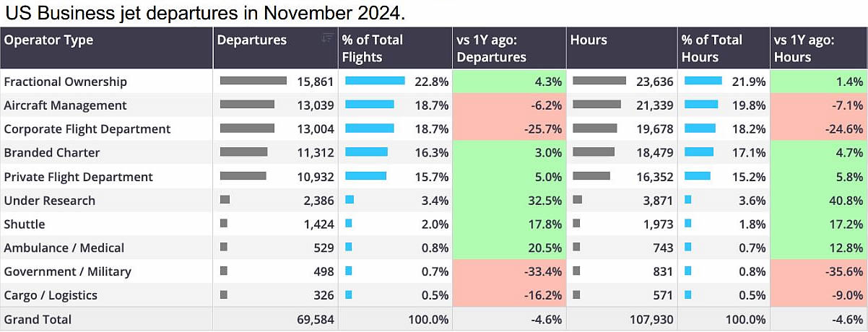Click the green 32.5% Under Research cell
868x332 pixels.
coord(508,200)
